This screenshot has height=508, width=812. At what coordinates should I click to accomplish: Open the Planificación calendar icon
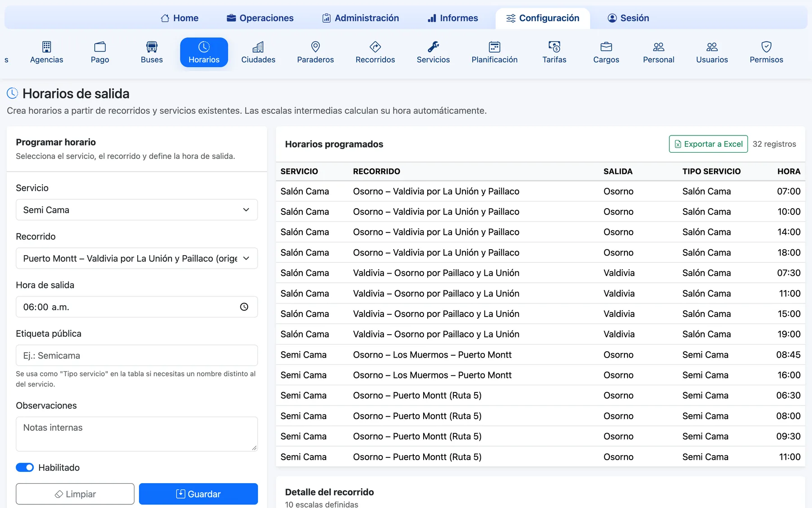tap(494, 47)
